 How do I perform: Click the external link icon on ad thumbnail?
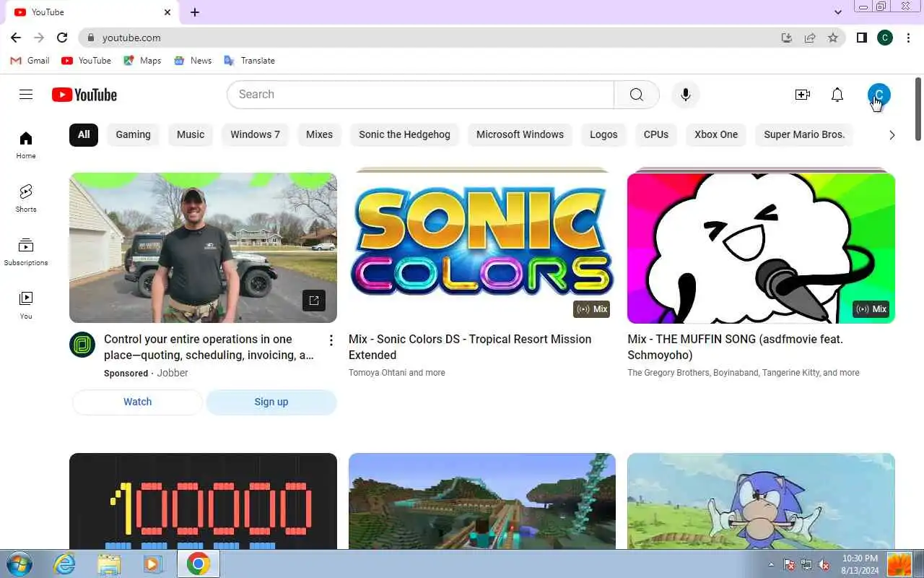tap(314, 301)
